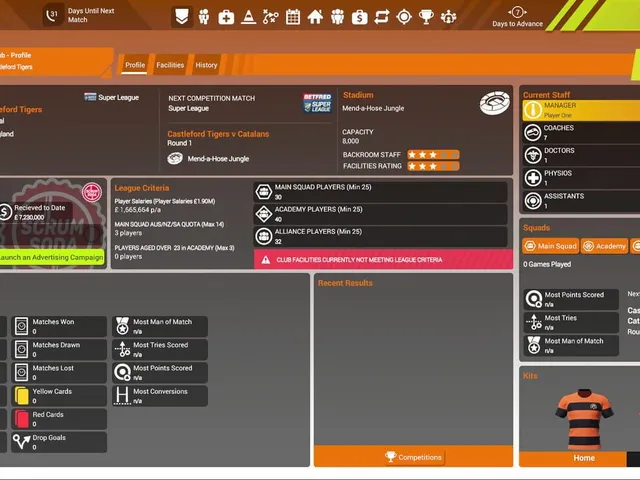Click the Facilities Rating star bar
The height and width of the screenshot is (480, 640).
[x=433, y=166]
